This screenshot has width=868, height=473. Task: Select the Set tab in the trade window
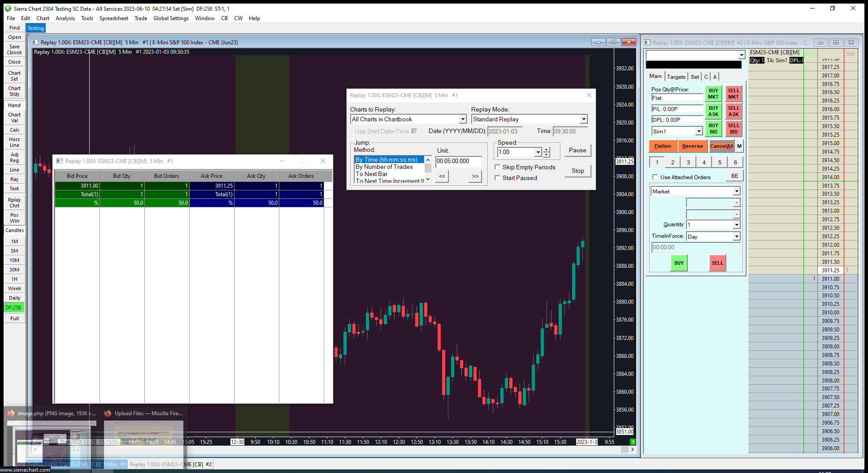pyautogui.click(x=695, y=77)
